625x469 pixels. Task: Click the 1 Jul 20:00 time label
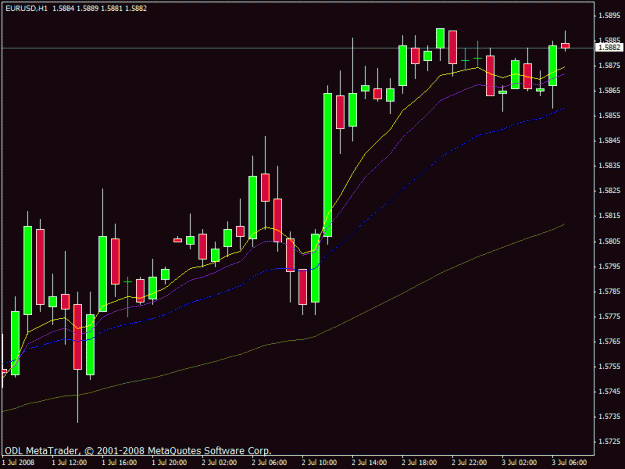click(169, 463)
